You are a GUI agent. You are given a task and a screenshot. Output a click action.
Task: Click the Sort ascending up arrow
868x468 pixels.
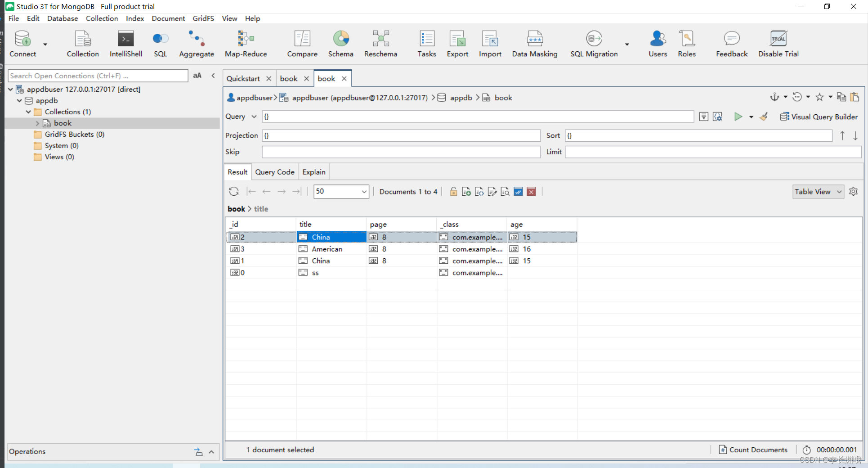click(842, 135)
